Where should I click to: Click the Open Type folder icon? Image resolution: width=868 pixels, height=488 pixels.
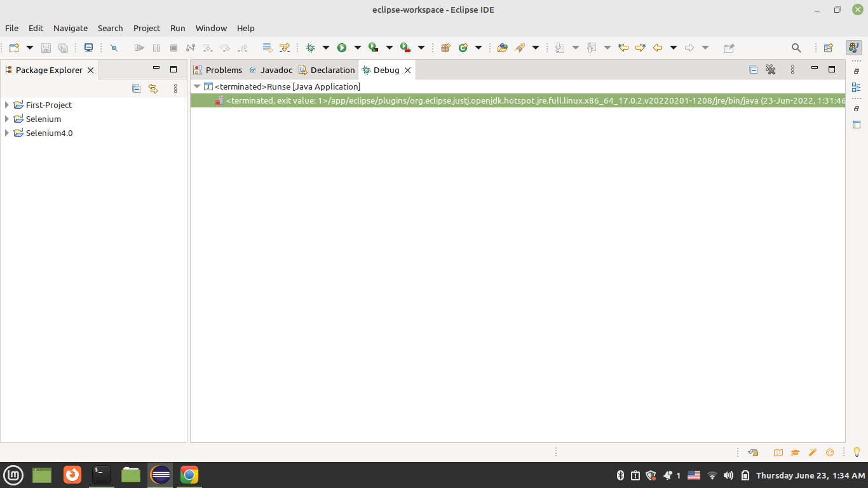[x=503, y=48]
